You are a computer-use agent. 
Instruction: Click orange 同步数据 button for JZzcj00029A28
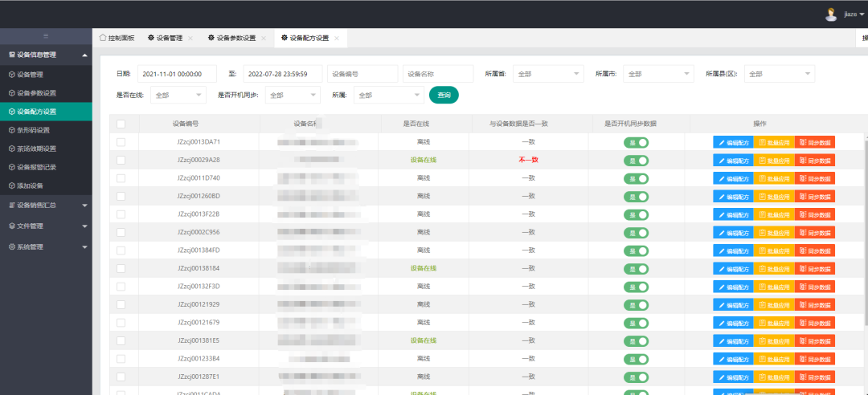(x=815, y=160)
